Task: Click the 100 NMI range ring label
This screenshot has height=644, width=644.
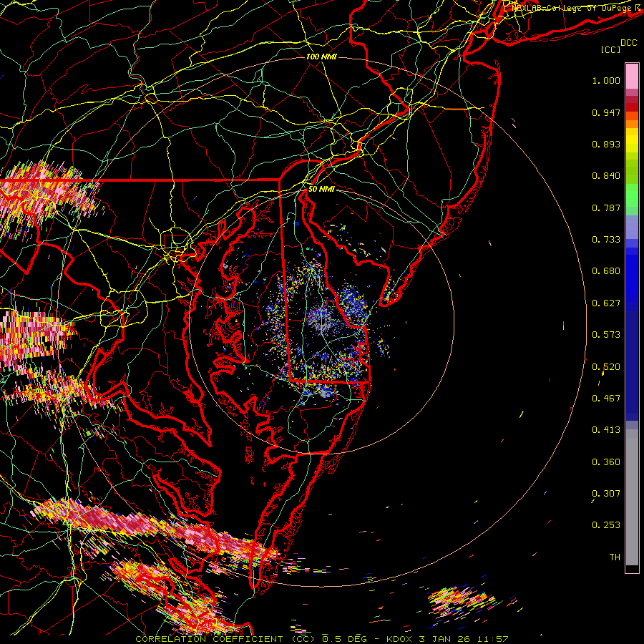Action: [321, 57]
